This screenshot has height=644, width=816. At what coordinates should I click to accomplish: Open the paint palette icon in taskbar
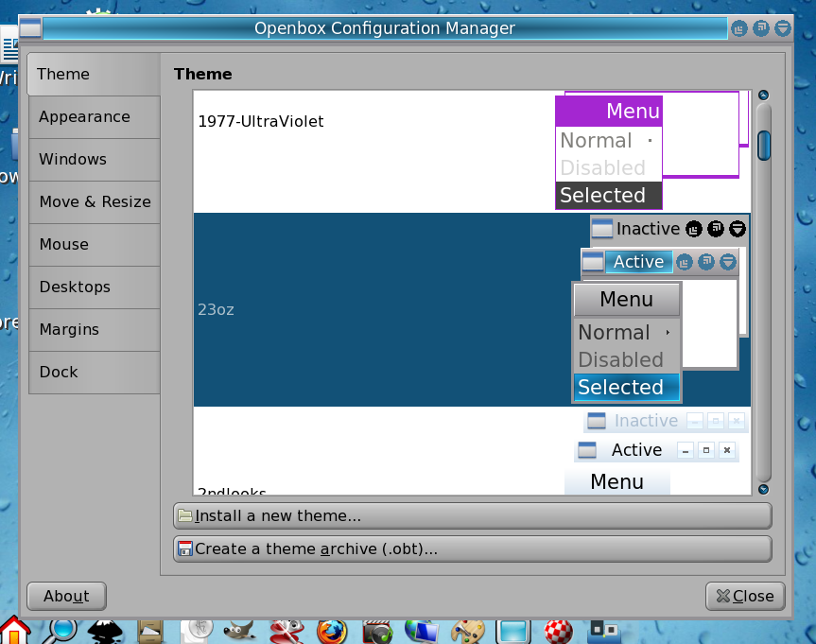tap(467, 632)
